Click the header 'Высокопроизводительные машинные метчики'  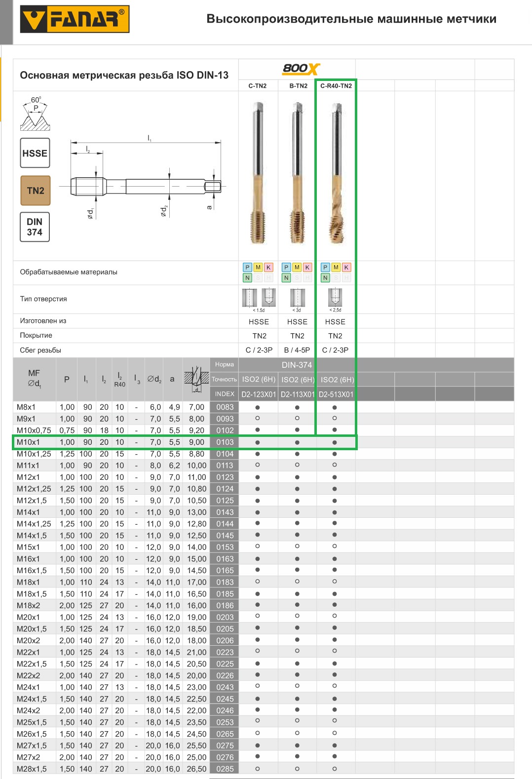pos(351,19)
